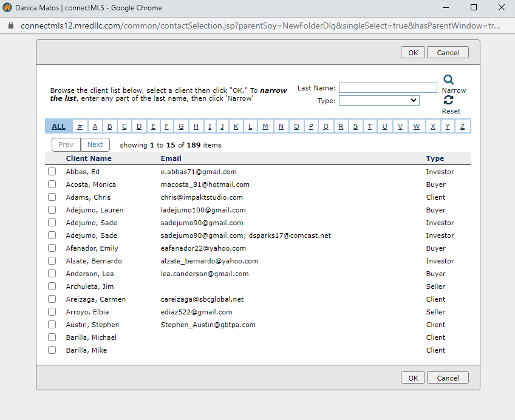Click the Email column header
The image size is (515, 420).
[x=171, y=158]
